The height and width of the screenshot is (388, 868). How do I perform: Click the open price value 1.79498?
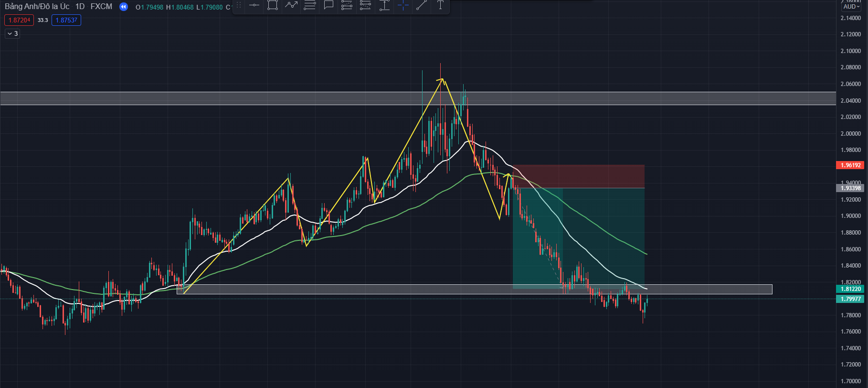(x=152, y=7)
